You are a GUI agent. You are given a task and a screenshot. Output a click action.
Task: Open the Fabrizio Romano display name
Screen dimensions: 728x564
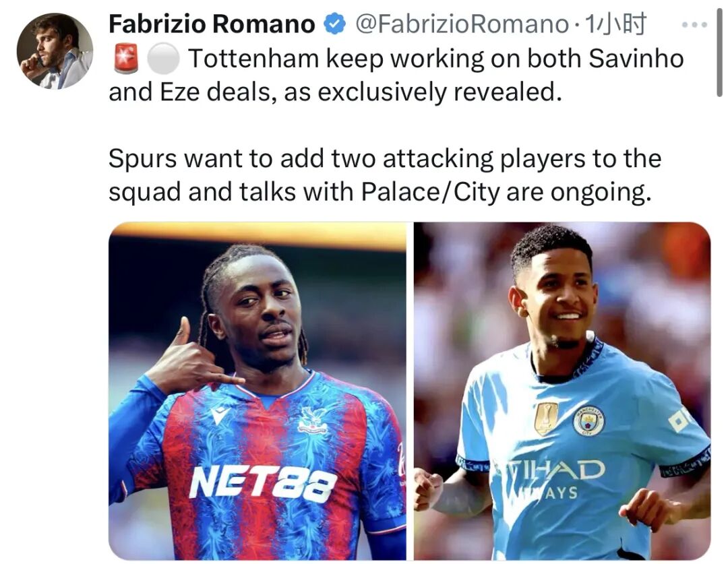pos(212,24)
